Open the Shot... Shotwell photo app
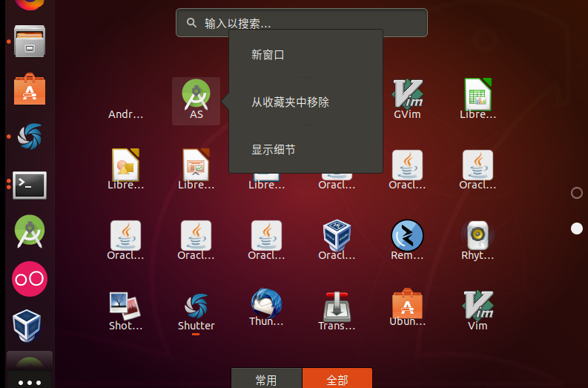This screenshot has width=588, height=388. tap(125, 311)
